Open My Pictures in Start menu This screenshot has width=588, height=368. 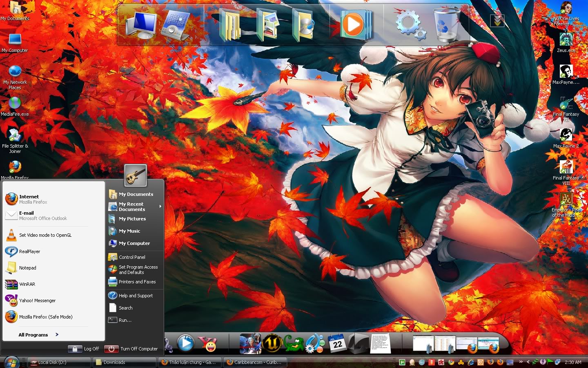click(x=135, y=219)
